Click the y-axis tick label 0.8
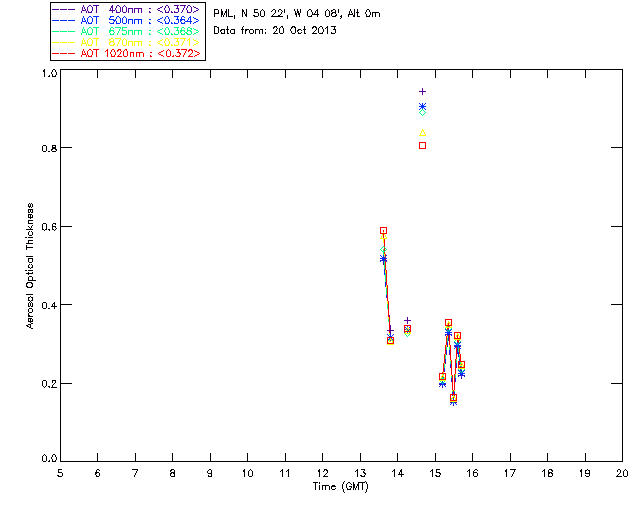 click(49, 148)
